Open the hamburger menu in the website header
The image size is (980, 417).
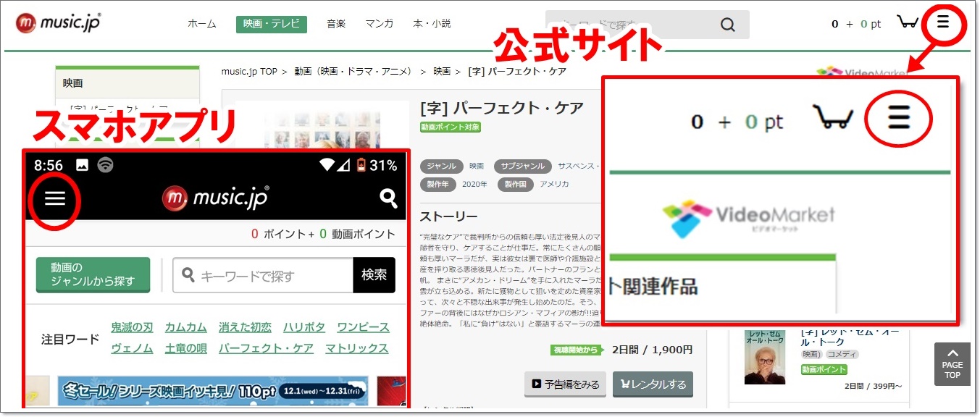click(x=942, y=22)
